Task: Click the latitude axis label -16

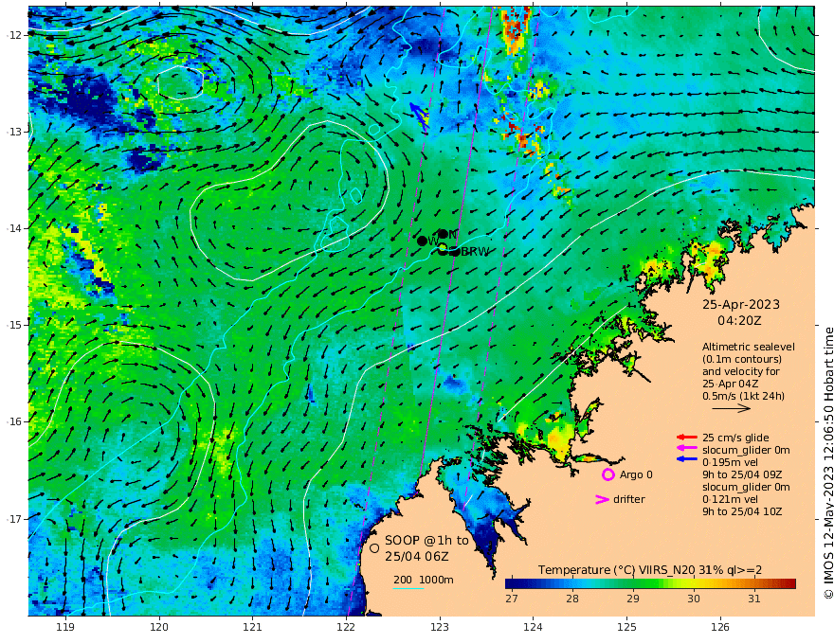Action: [x=14, y=421]
